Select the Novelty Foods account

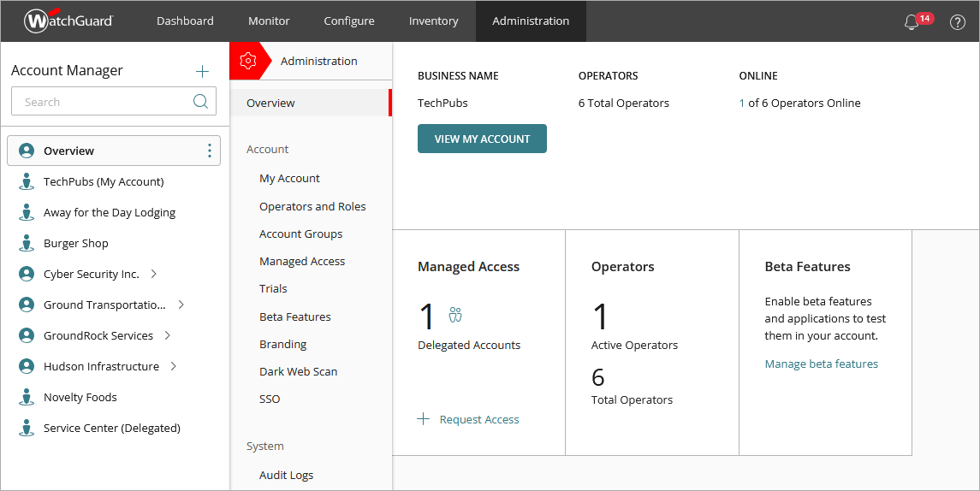click(x=80, y=397)
